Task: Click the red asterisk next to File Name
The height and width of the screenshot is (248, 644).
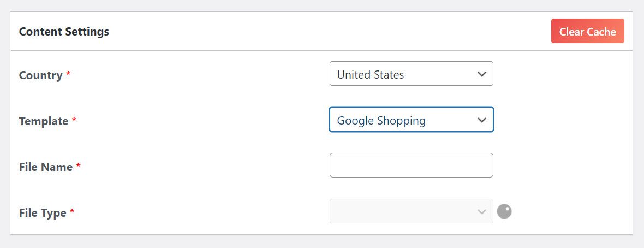Action: click(79, 165)
